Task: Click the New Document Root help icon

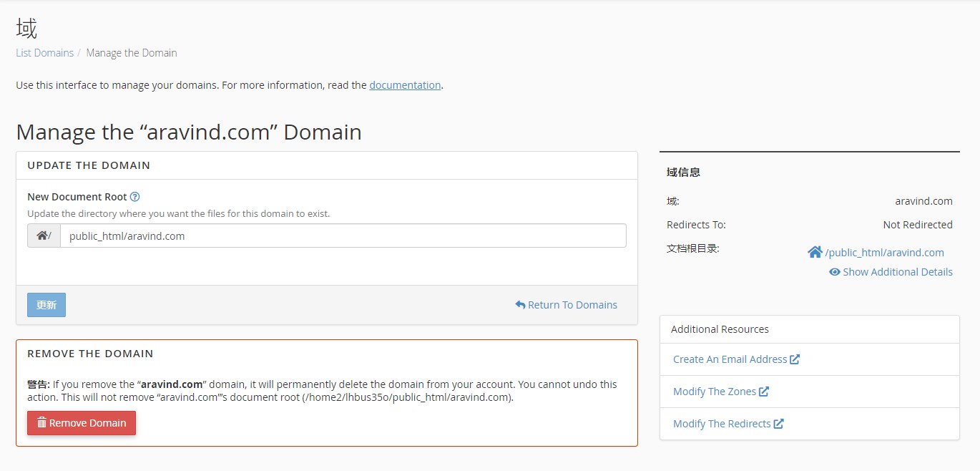Action: coord(134,197)
